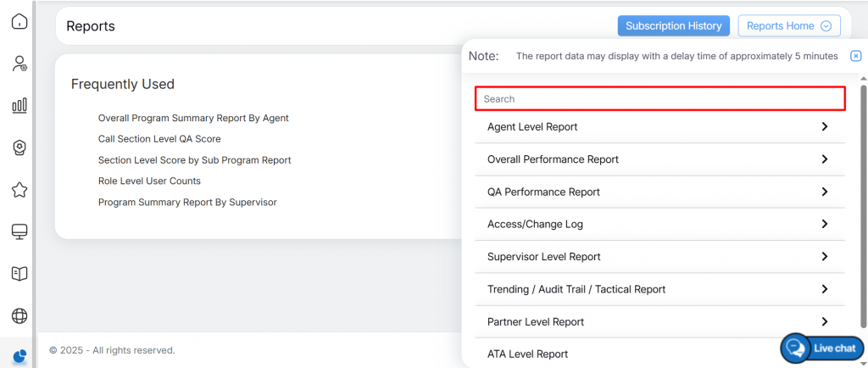Click the monitor screen sidebar icon

tap(19, 231)
